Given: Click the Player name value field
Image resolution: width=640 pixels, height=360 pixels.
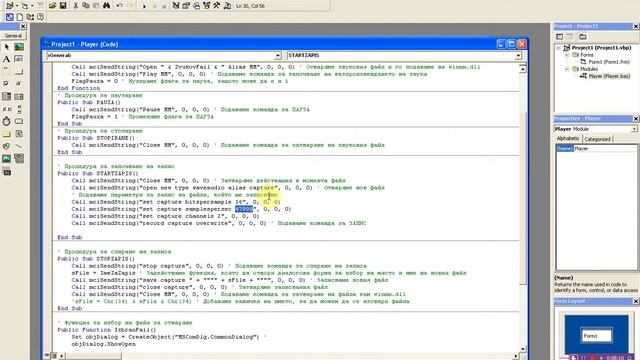Looking at the screenshot, I should (604, 149).
